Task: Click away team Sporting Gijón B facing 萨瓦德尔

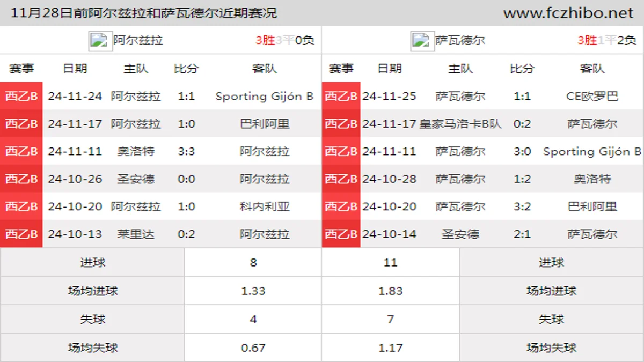Action: click(x=592, y=152)
